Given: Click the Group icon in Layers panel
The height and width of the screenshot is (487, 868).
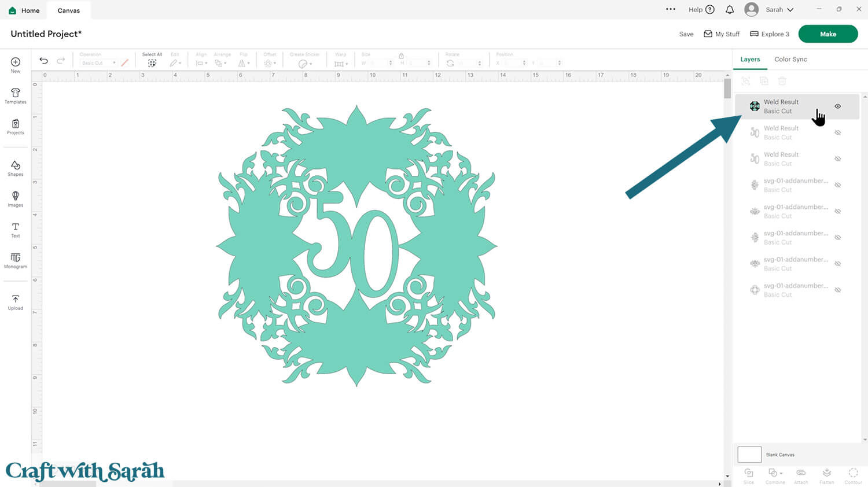Looking at the screenshot, I should [x=746, y=81].
